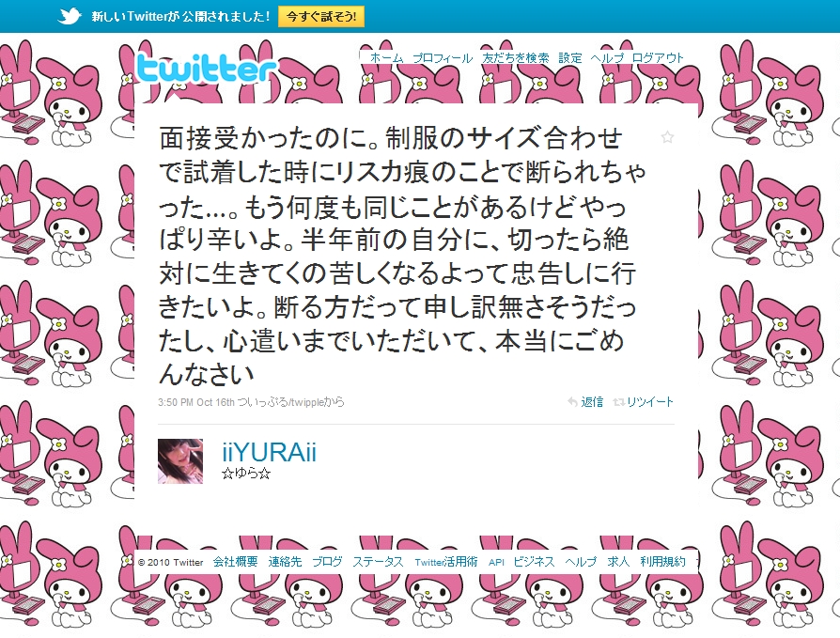Open the プロフィール menu item
840x638 pixels.
442,57
